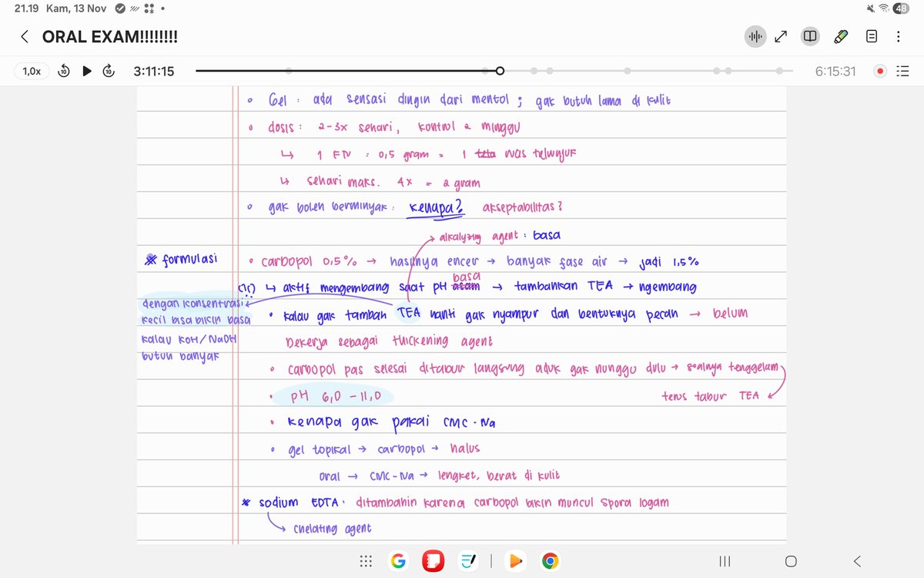Jump to the final bookmark dot on timeline

tap(779, 71)
